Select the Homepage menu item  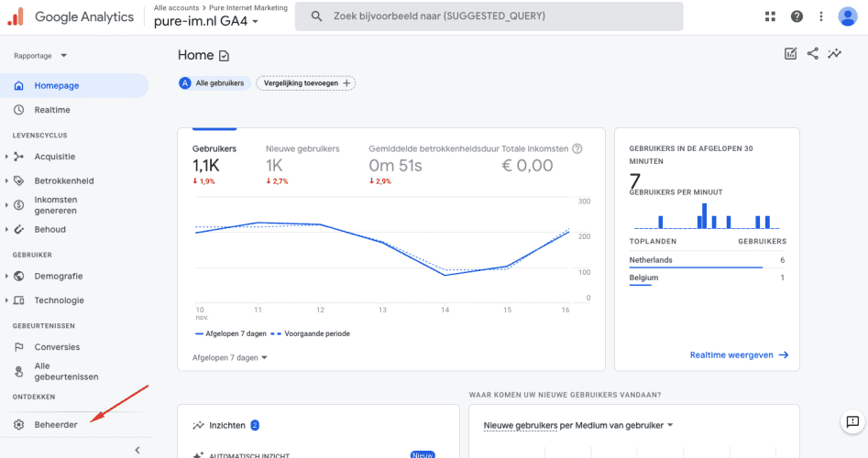74,86
